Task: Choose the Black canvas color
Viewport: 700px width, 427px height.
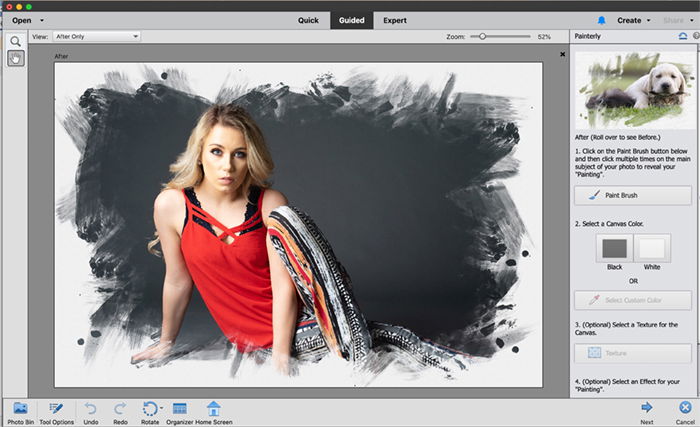Action: [x=614, y=248]
